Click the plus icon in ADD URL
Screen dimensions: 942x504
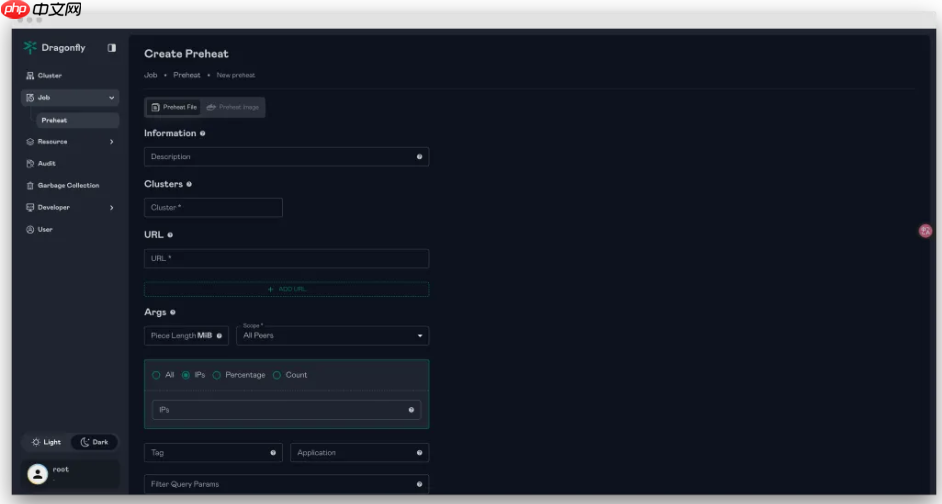tap(270, 290)
